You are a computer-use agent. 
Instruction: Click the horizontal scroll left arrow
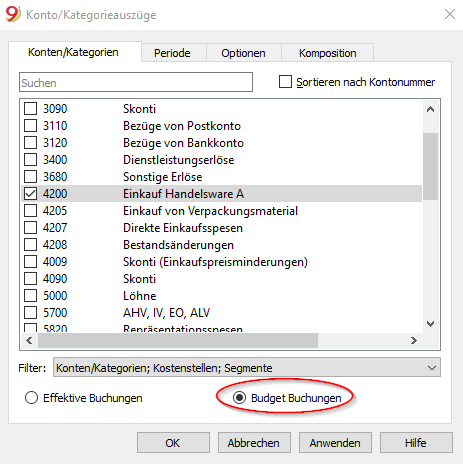29,340
